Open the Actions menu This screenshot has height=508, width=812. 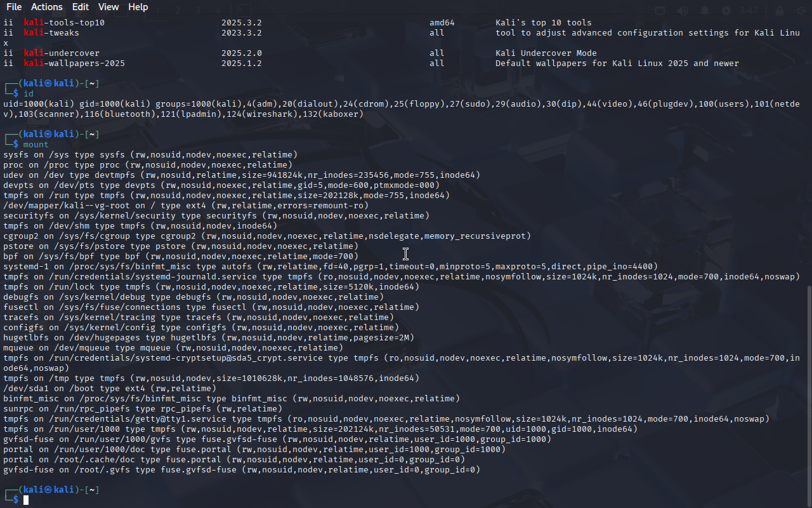point(47,7)
